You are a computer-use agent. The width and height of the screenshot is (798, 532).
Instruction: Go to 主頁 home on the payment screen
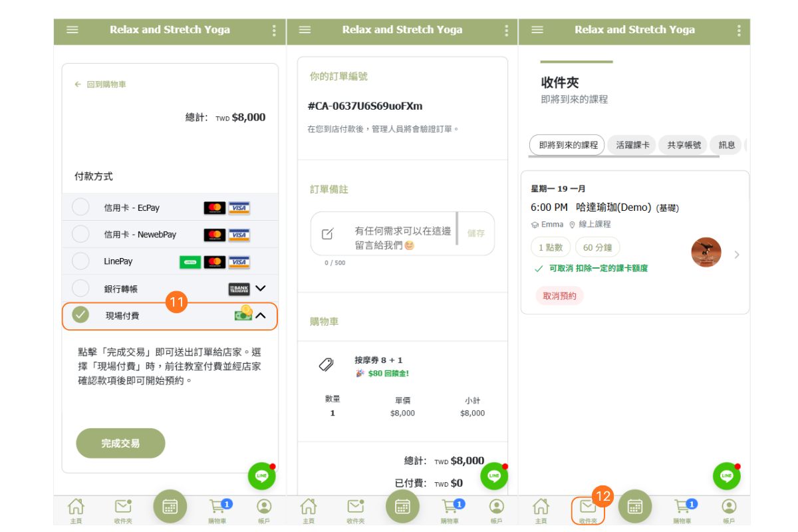tap(76, 508)
